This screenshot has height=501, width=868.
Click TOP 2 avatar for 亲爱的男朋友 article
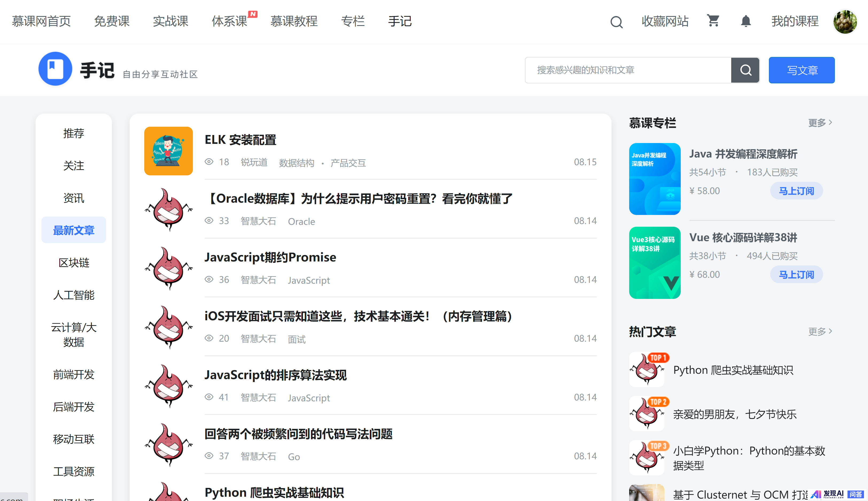(647, 413)
